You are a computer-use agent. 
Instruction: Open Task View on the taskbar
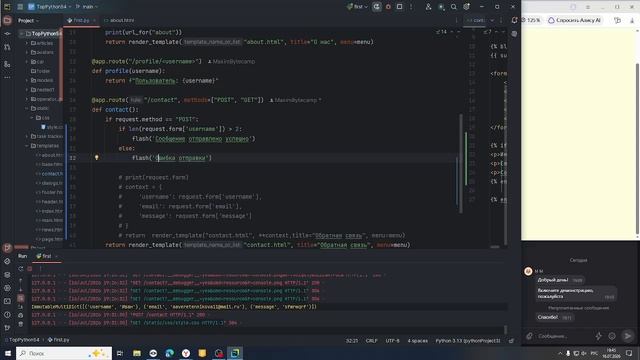pos(120,353)
